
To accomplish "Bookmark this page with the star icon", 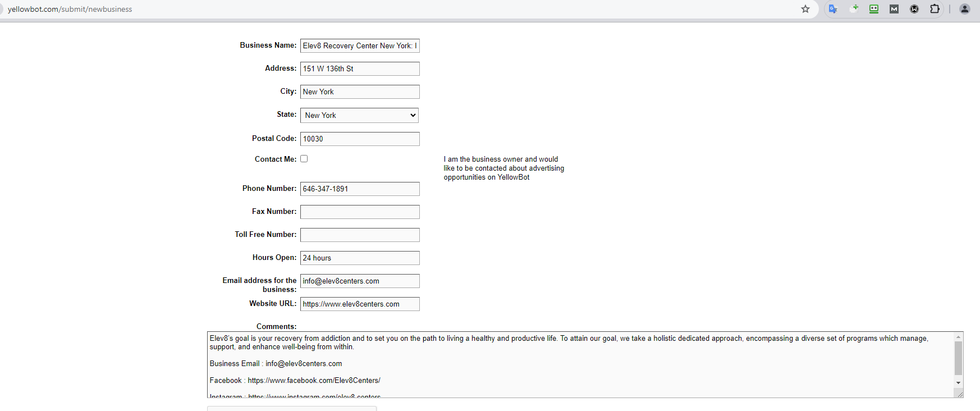I will [x=805, y=9].
